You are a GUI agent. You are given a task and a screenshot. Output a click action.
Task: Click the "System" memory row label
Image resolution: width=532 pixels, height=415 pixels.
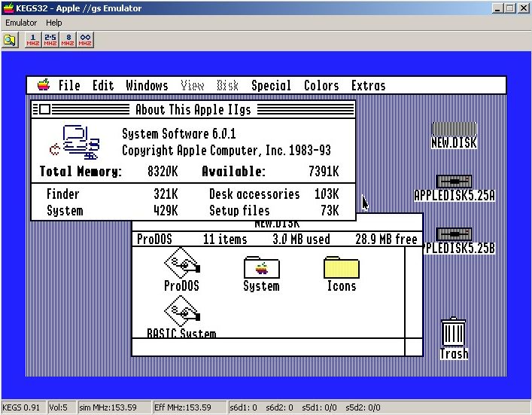pos(65,211)
